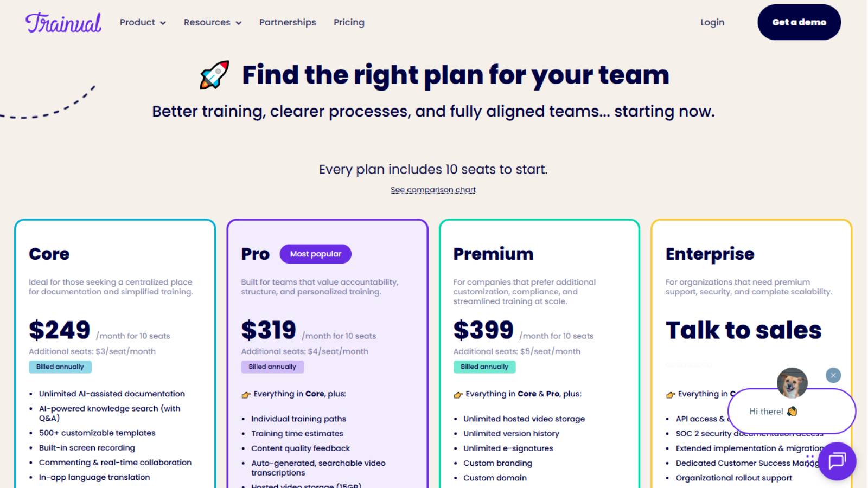Click pointing hand icon in Enterprise plan
Screen dimensions: 868x488
coord(671,395)
